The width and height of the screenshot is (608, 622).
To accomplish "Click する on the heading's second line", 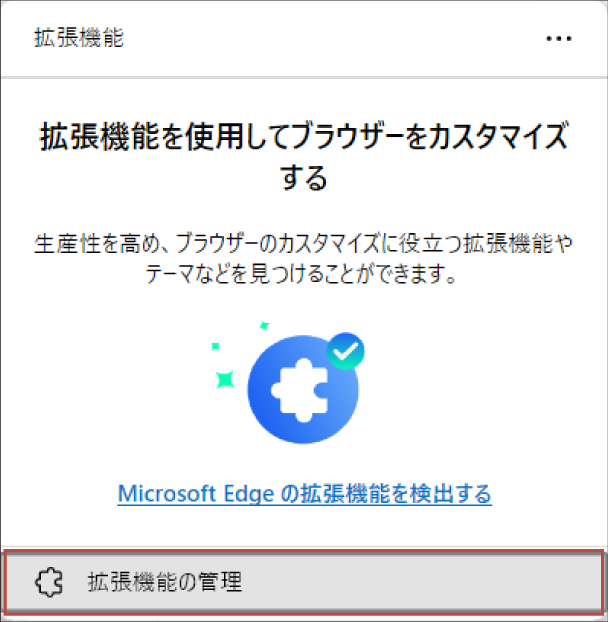I will click(304, 178).
